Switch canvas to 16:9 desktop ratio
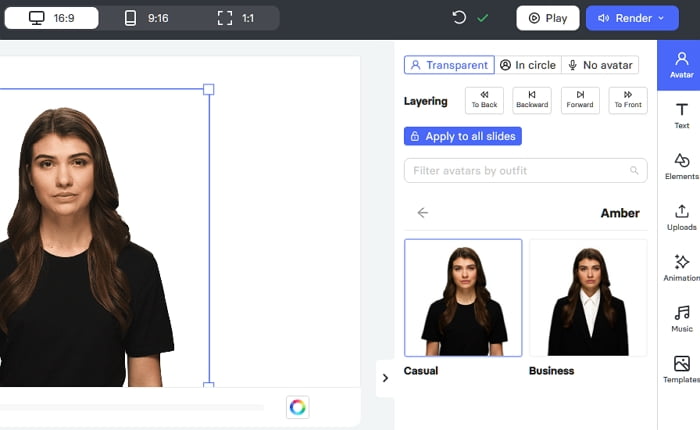This screenshot has height=430, width=700. [x=51, y=18]
